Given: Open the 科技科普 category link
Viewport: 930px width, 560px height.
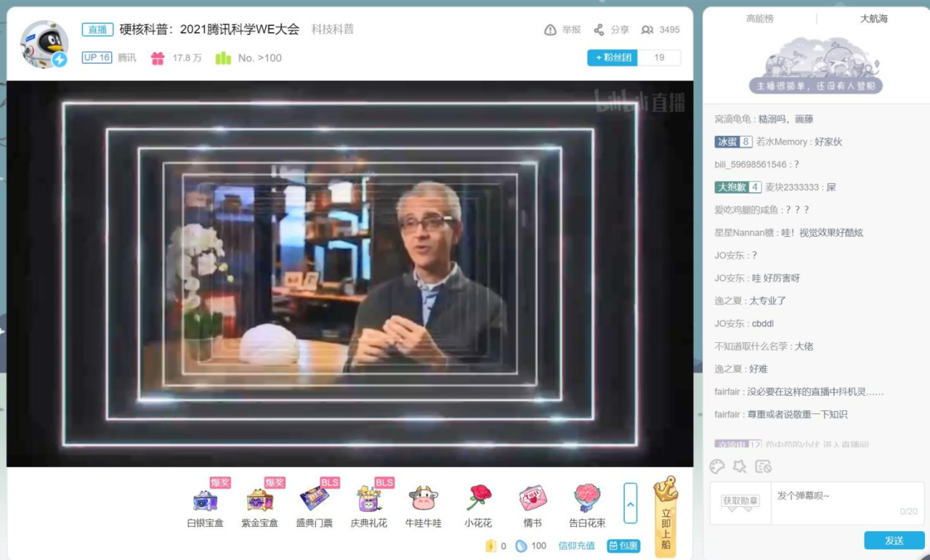Looking at the screenshot, I should coord(333,29).
